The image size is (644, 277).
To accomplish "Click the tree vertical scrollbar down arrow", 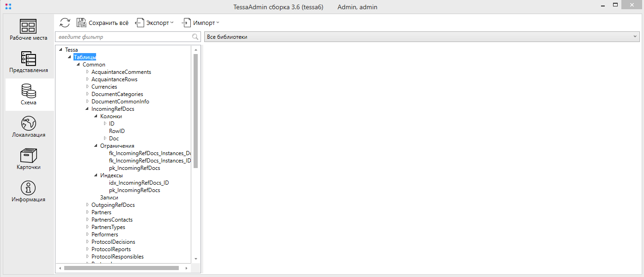I will pos(196,259).
